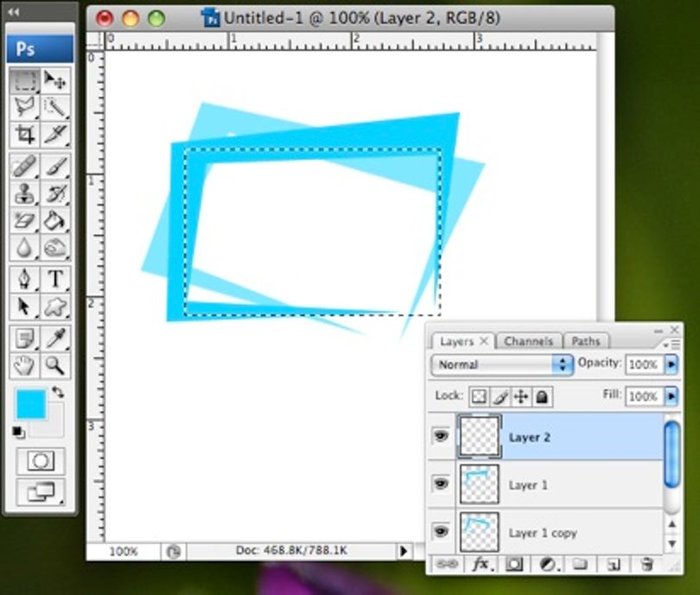700x595 pixels.
Task: Select the Clone Stamp tool
Action: pos(24,194)
